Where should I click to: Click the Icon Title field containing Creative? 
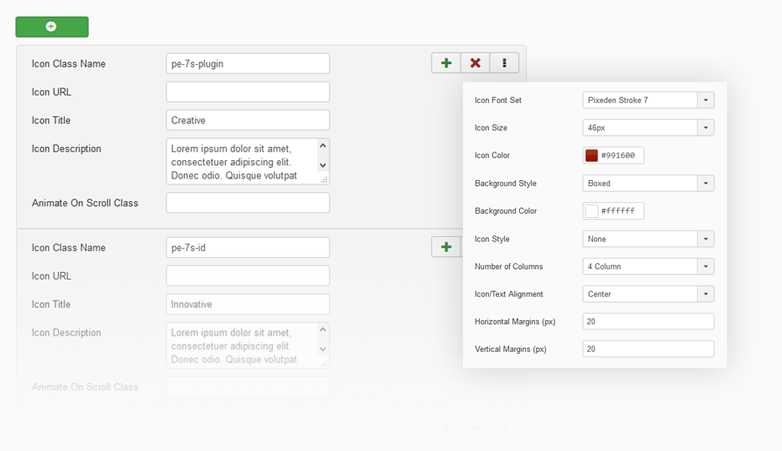point(247,120)
